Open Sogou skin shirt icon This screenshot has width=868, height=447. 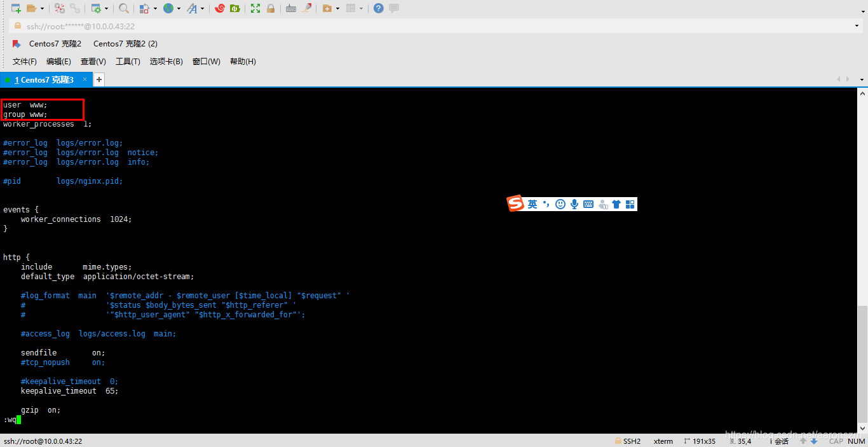click(616, 204)
